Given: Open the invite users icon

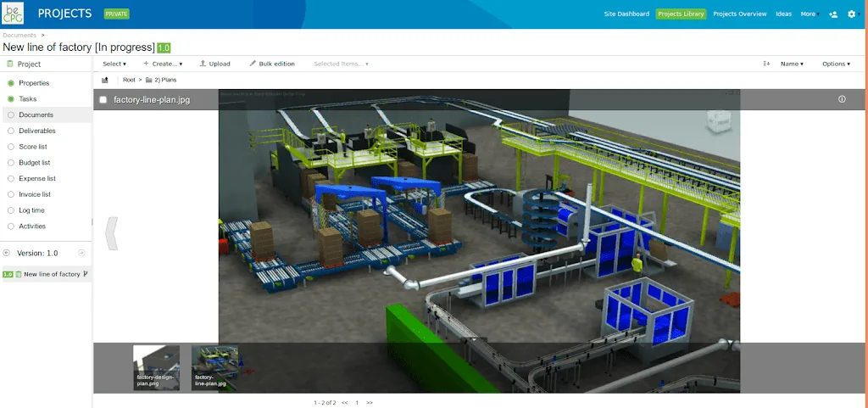Looking at the screenshot, I should [833, 14].
